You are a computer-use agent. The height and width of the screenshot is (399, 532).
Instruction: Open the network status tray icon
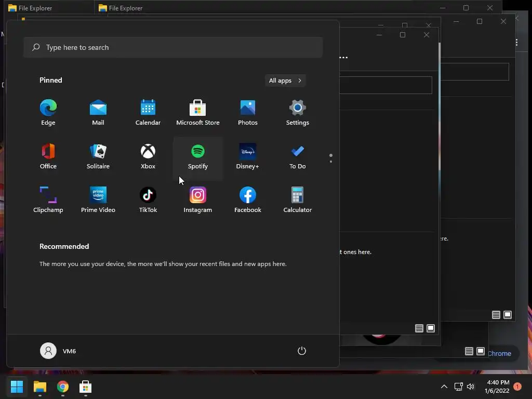(x=458, y=387)
